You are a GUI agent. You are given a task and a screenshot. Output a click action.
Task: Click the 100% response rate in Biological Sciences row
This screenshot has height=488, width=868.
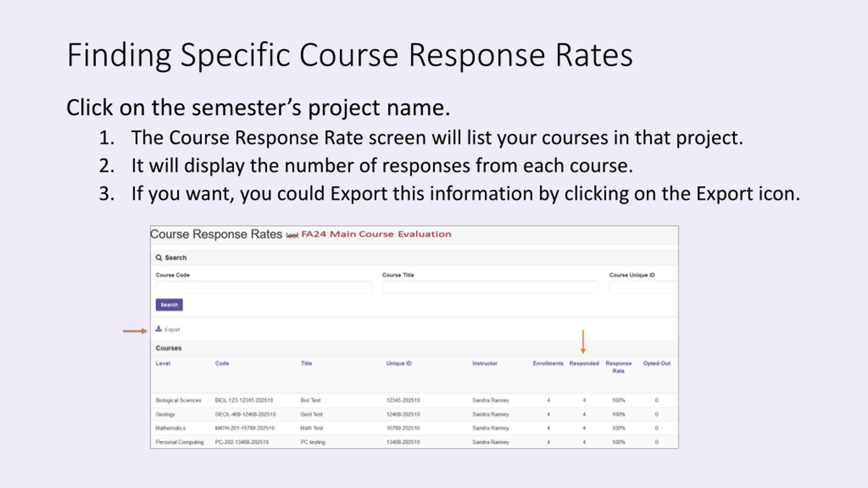tap(618, 400)
